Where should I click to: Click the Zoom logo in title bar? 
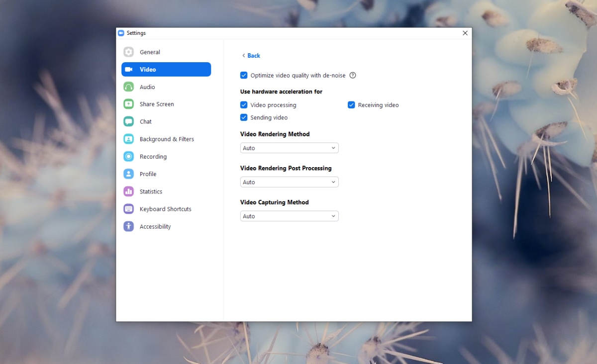coord(121,33)
